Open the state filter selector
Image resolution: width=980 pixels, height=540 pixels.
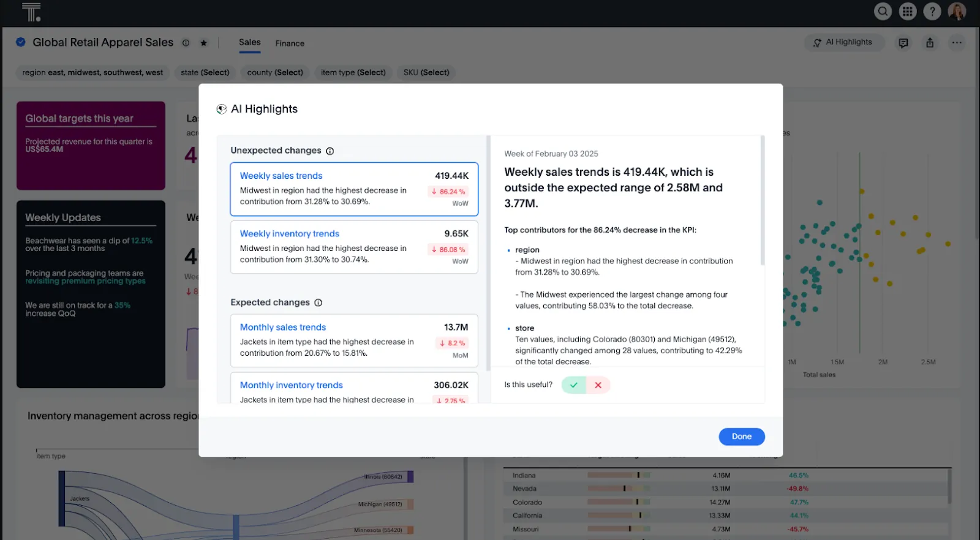pos(205,72)
